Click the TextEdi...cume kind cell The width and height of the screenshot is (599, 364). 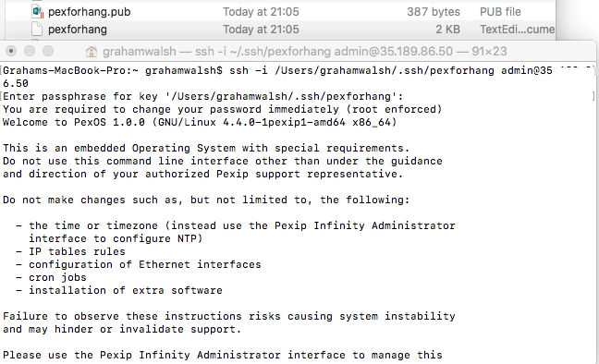click(518, 30)
